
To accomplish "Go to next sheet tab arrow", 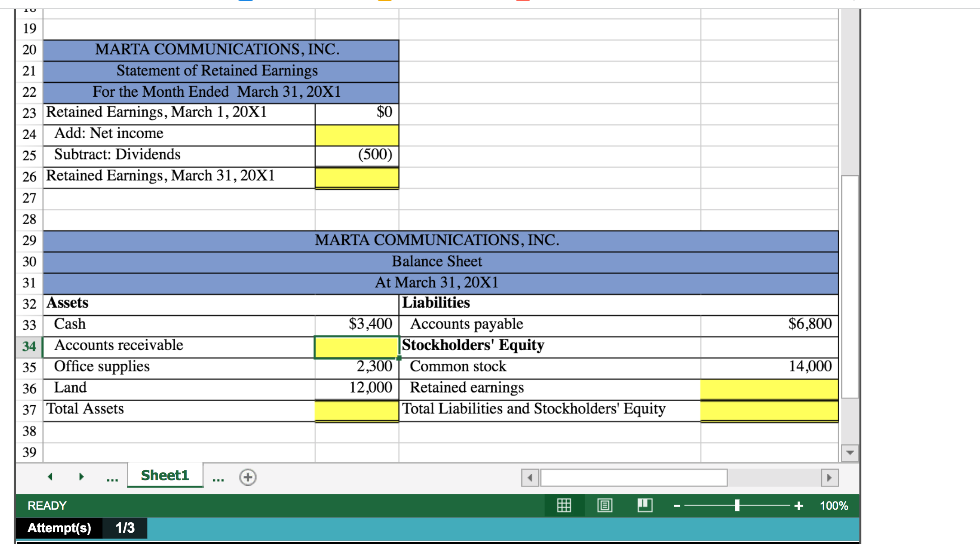I will click(81, 477).
